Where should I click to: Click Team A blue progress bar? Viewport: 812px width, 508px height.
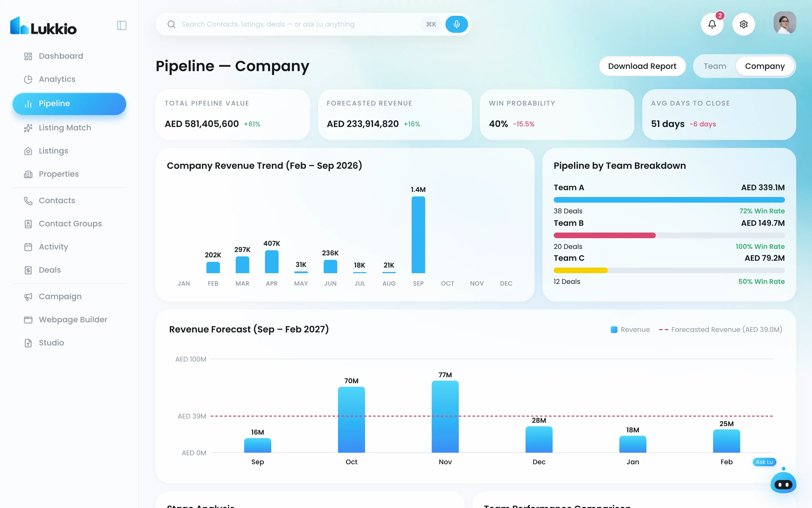(x=669, y=200)
